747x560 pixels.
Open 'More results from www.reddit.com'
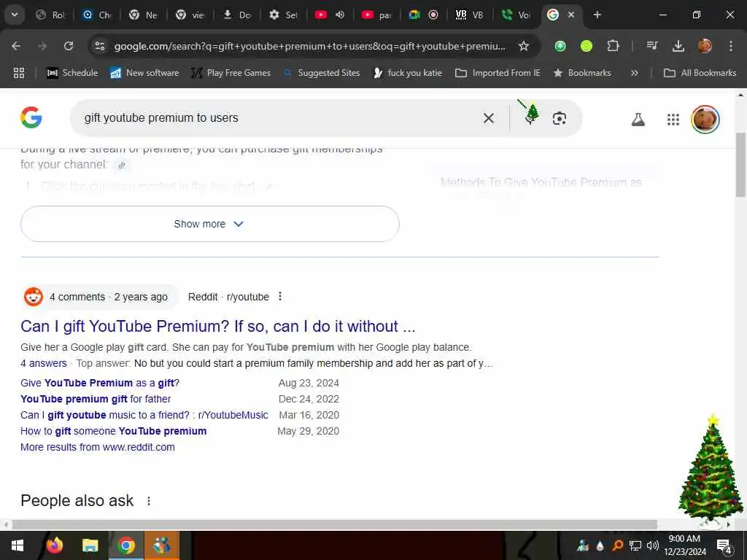coord(97,447)
